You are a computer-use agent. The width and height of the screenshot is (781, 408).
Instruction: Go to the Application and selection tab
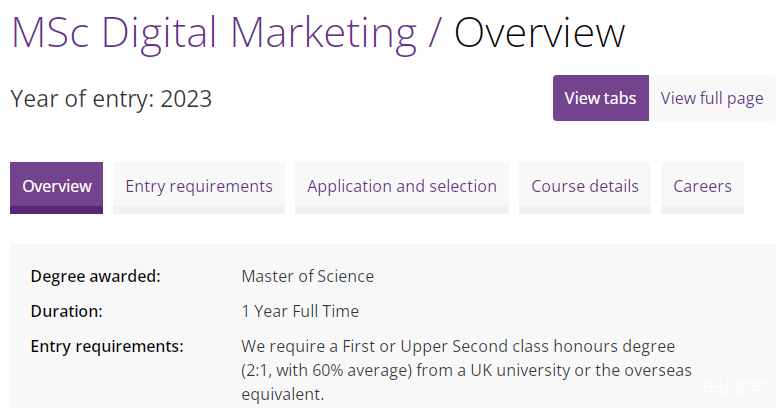[401, 187]
